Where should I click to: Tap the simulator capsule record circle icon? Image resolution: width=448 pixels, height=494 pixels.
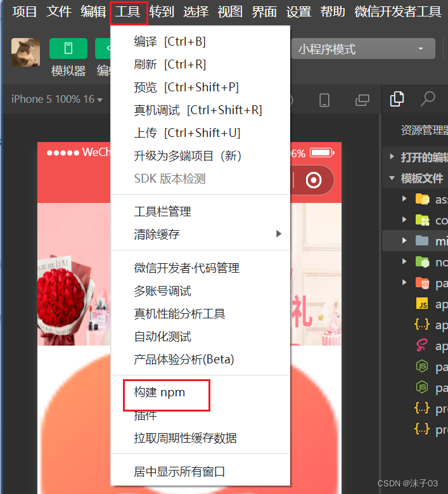coord(314,181)
